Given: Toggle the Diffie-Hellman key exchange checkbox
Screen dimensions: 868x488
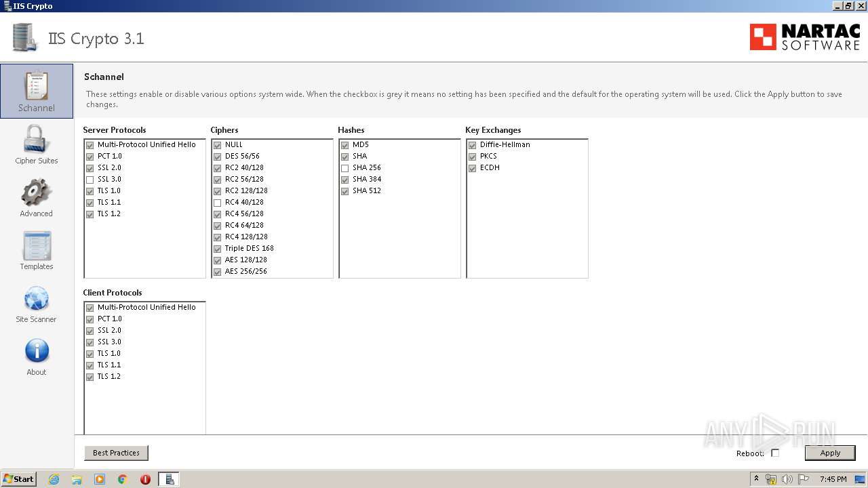Looking at the screenshot, I should coord(472,145).
